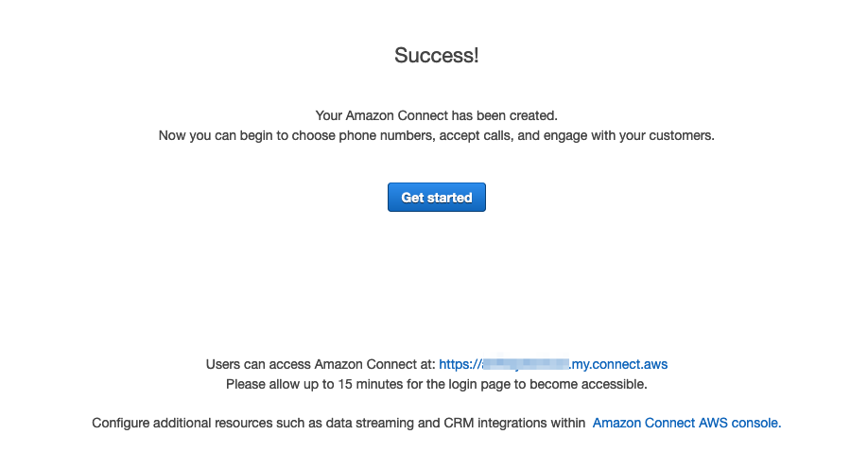The height and width of the screenshot is (452, 868).
Task: Click the blurred instance name in the URL
Action: pyautogui.click(x=525, y=364)
